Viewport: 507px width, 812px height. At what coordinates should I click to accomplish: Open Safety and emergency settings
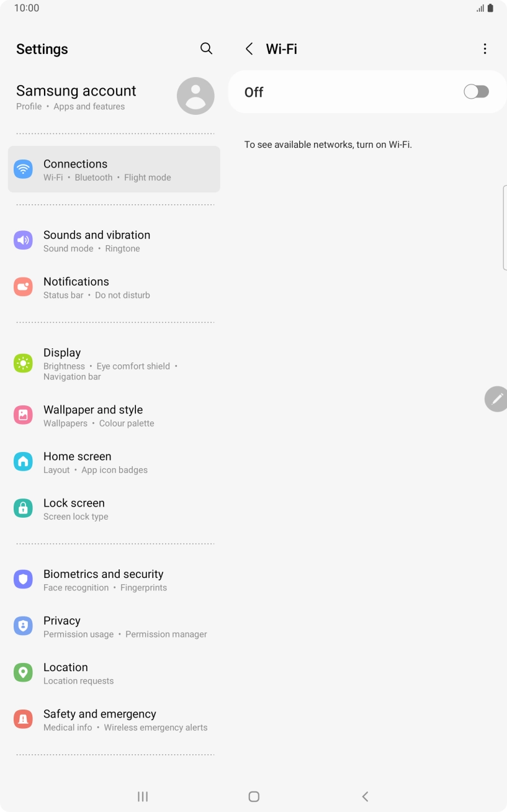click(114, 720)
